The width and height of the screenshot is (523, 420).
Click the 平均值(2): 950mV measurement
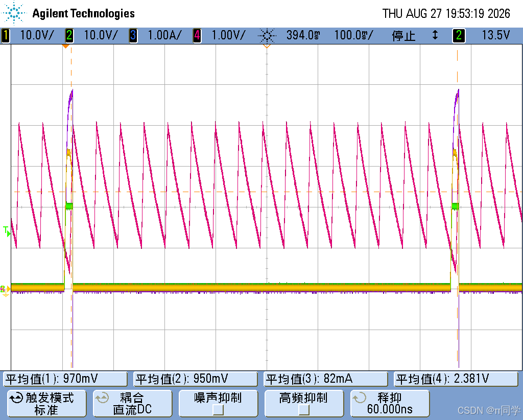pos(195,379)
